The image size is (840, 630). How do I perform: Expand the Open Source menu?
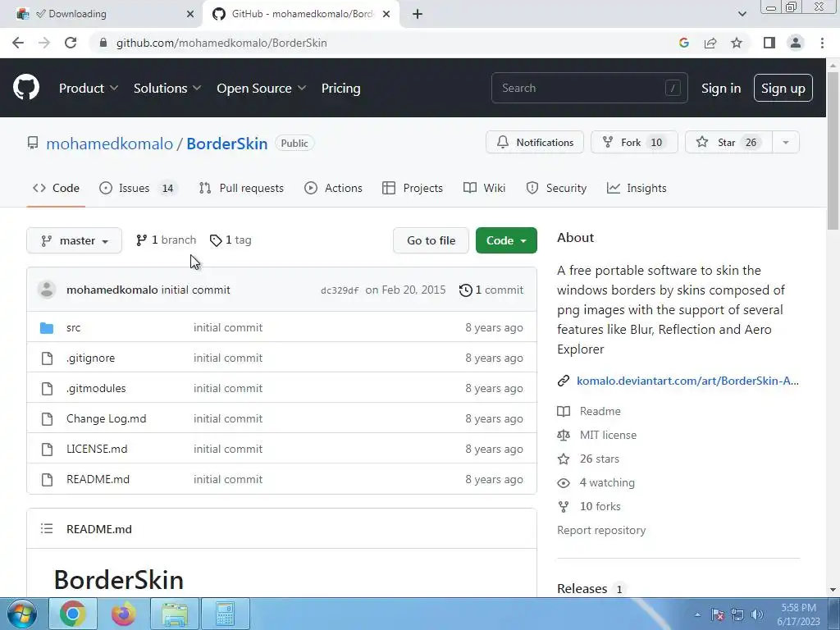tap(262, 88)
